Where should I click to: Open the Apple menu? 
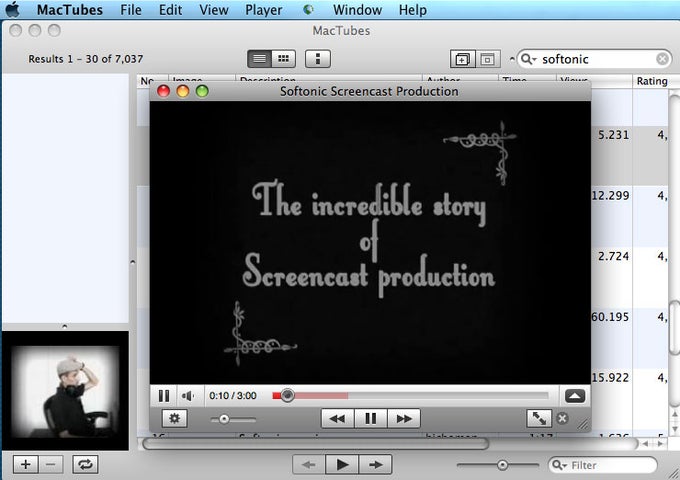click(12, 10)
